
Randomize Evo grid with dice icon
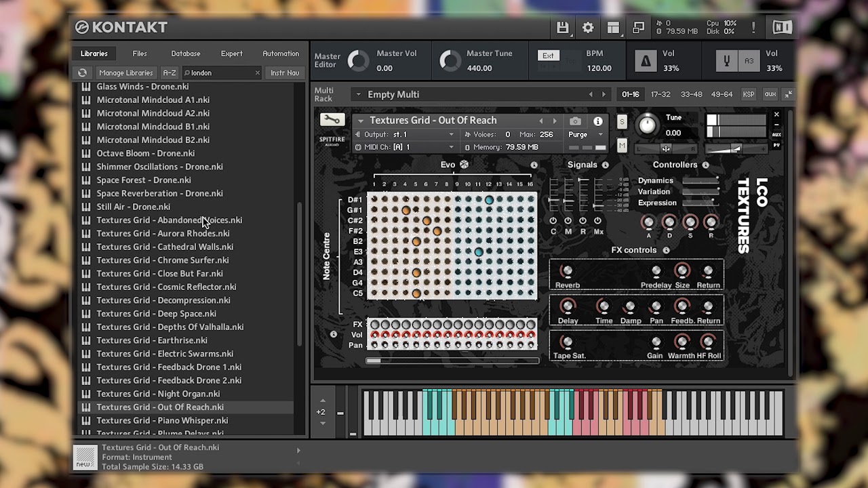click(x=464, y=165)
